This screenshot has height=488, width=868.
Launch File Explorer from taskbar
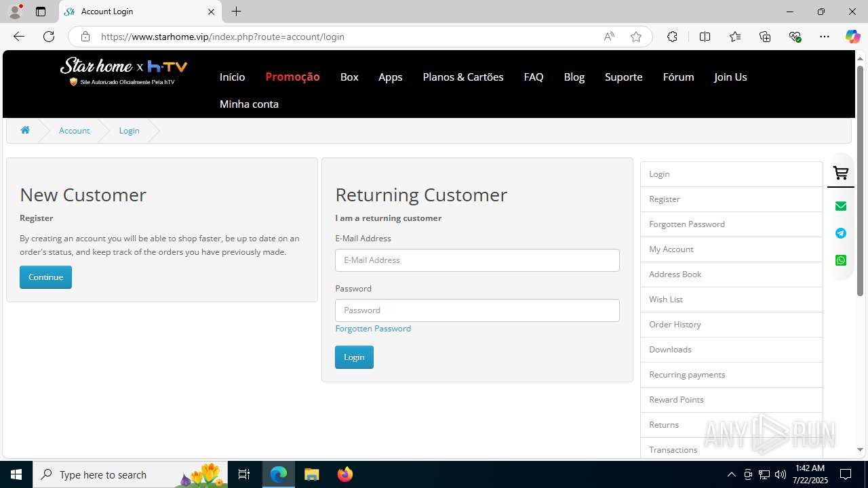(x=312, y=474)
